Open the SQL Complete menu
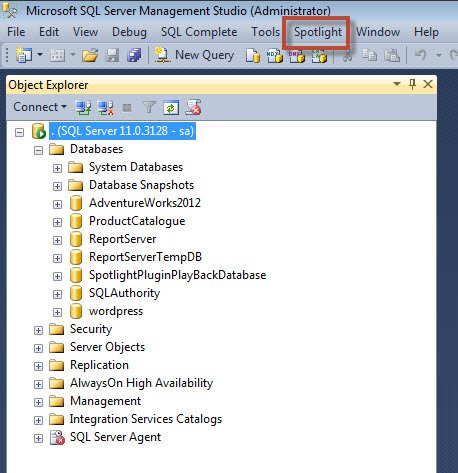The width and height of the screenshot is (458, 473). coord(199,32)
